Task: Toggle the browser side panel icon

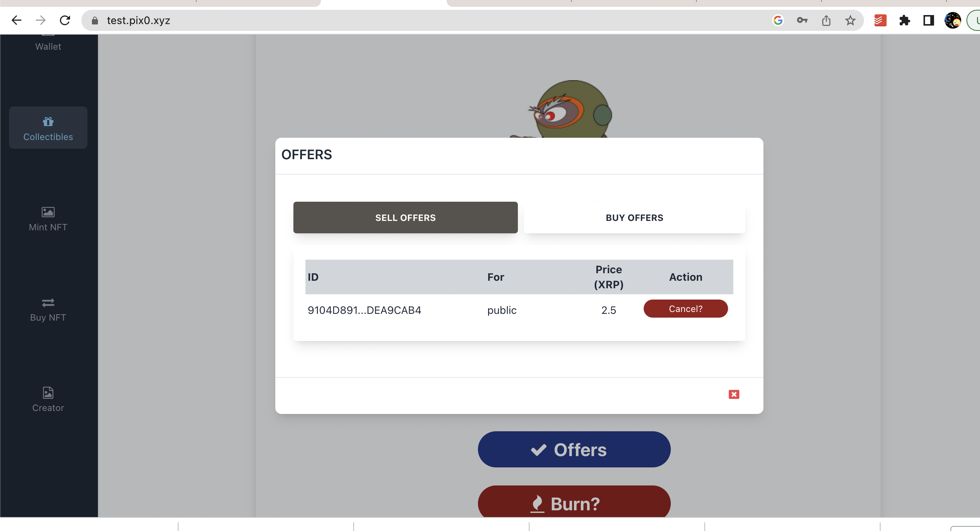Action: (x=928, y=20)
